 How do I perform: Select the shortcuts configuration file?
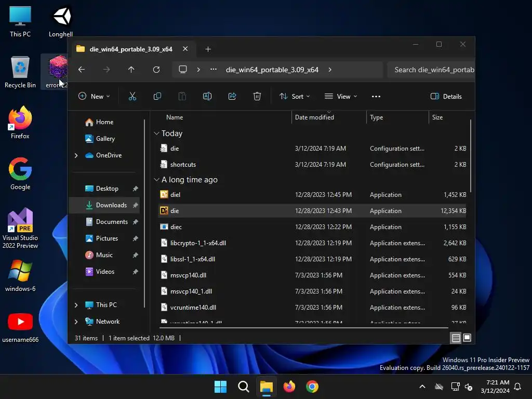312,165
